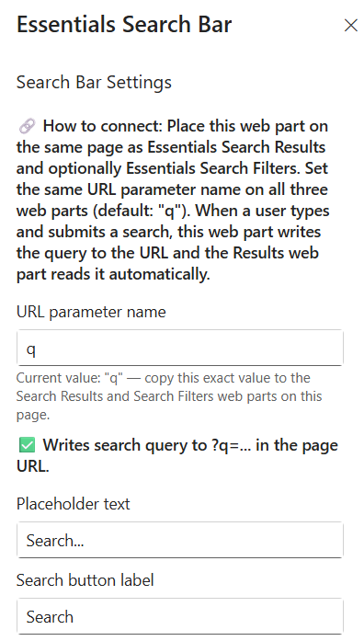Click the Essentials Search Bar panel title
Screen dimensions: 364x641
point(124,25)
